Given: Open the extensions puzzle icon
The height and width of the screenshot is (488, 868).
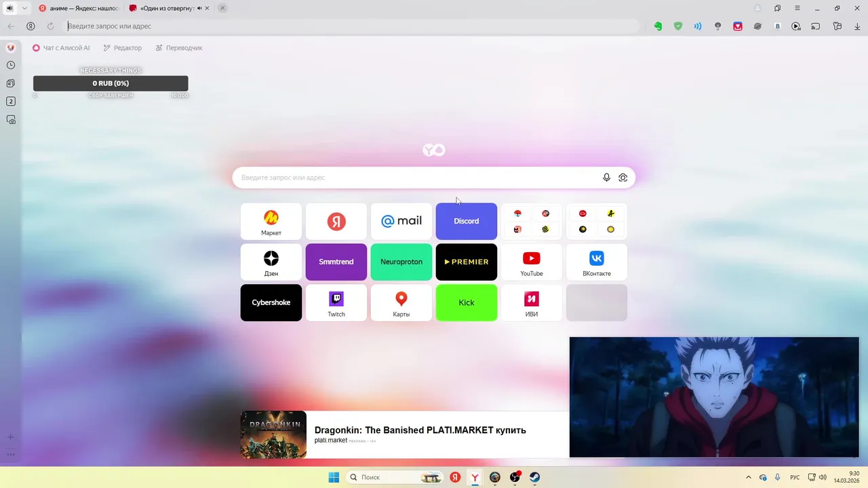Looking at the screenshot, I should pos(837,26).
